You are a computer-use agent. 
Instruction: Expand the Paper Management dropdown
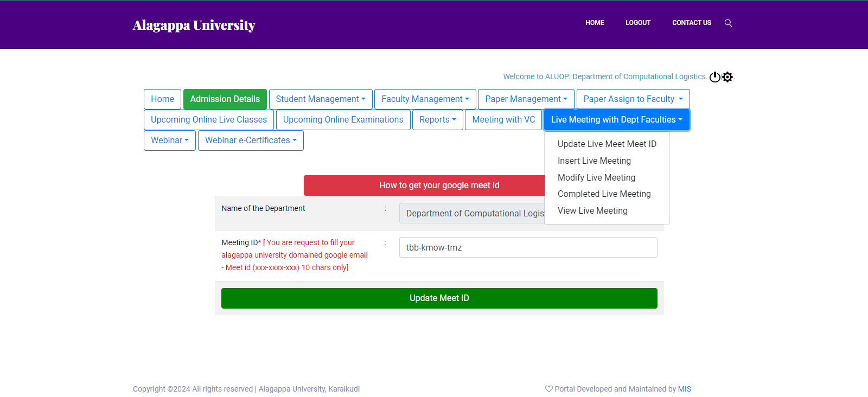[526, 99]
